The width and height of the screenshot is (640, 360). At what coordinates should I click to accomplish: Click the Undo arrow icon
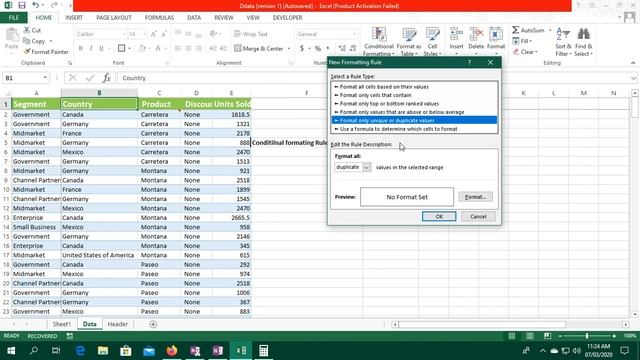(36, 5)
